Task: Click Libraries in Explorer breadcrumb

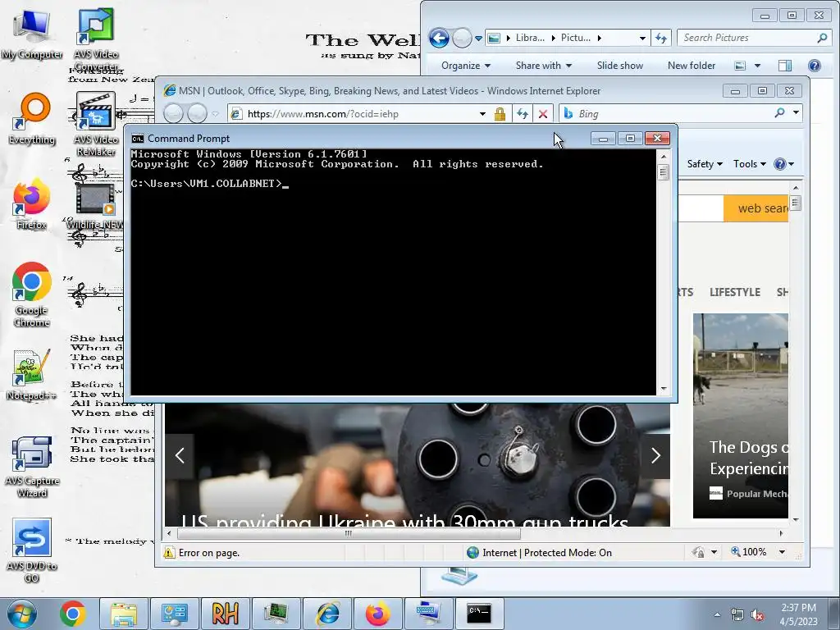Action: pyautogui.click(x=530, y=38)
